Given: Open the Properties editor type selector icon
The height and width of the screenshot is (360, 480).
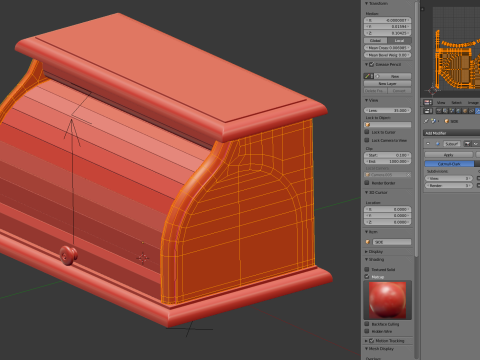Looking at the screenshot, I should pyautogui.click(x=428, y=111).
